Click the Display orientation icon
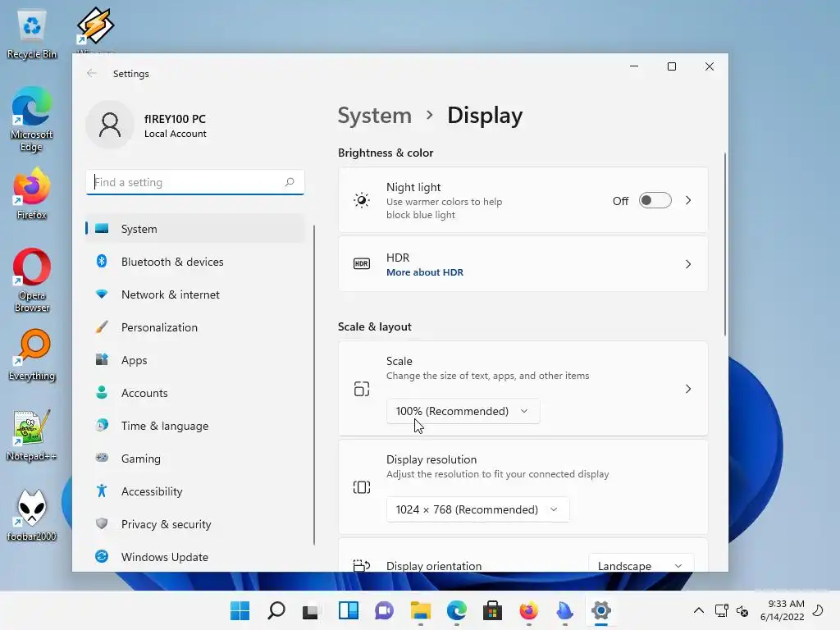The image size is (840, 630). (362, 565)
